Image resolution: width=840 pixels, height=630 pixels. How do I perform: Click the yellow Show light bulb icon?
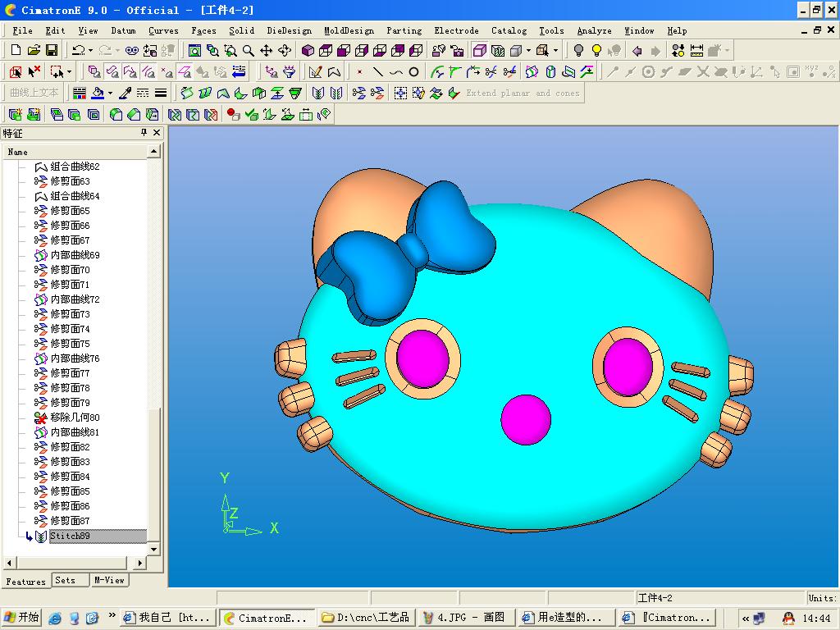click(596, 50)
